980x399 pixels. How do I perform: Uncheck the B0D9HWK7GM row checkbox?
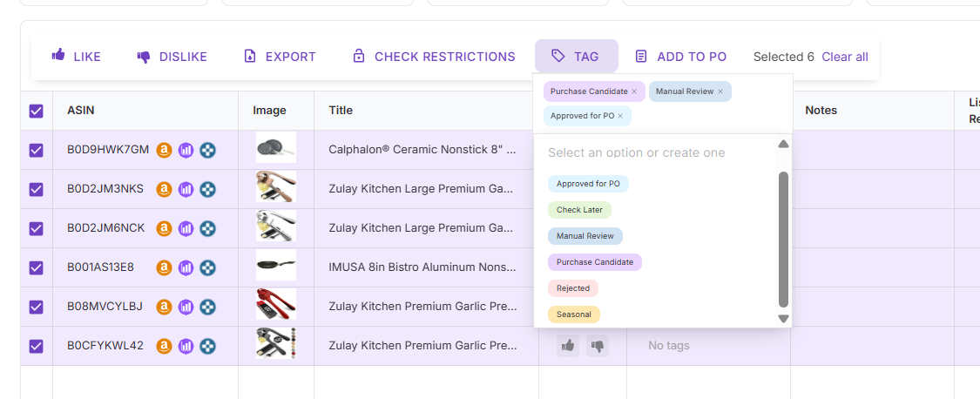coord(37,150)
